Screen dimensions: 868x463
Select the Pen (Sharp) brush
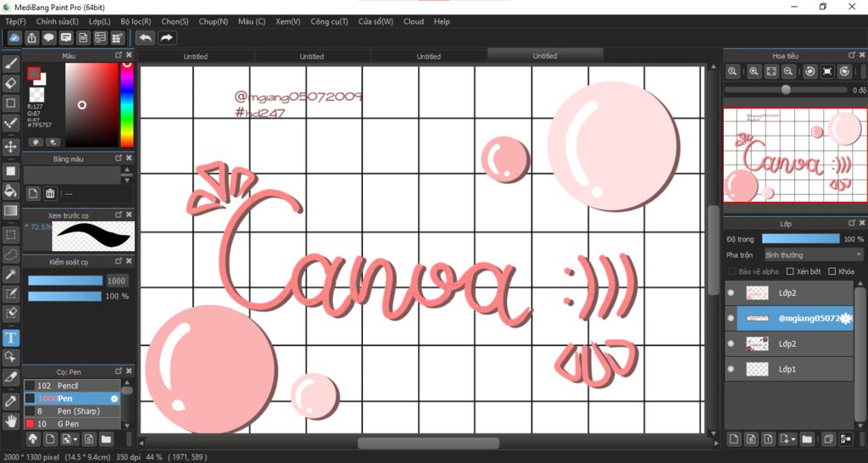72,411
